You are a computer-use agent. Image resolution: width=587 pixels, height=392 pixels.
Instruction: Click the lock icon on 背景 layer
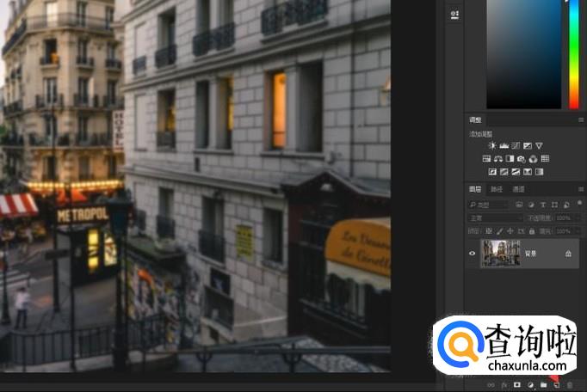click(x=568, y=254)
